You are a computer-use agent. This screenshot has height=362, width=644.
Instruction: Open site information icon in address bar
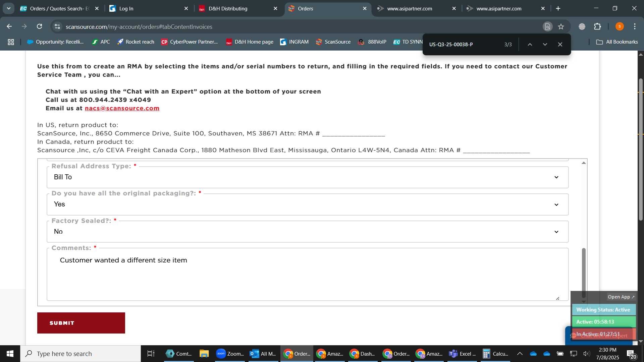(57, 26)
